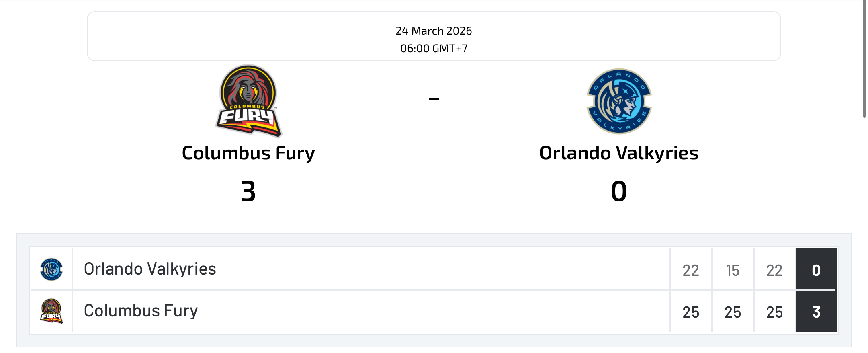Screen dimensions: 868x353
Task: Select Orlando Valkyries name in score table
Action: coord(150,269)
